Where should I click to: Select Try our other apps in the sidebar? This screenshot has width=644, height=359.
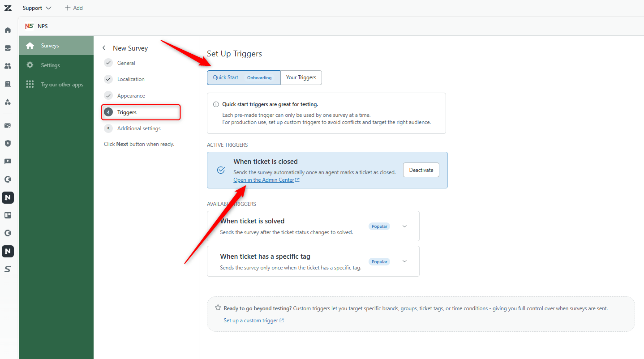point(56,84)
